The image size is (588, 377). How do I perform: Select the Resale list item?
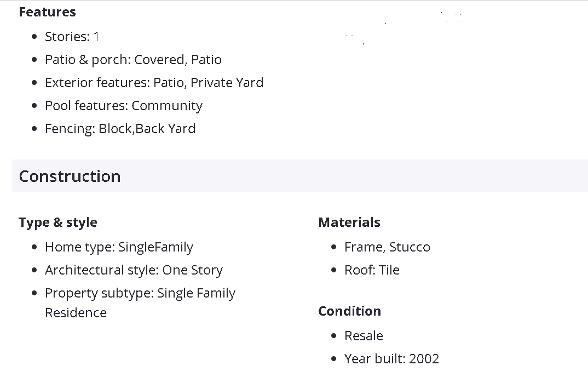(x=364, y=336)
